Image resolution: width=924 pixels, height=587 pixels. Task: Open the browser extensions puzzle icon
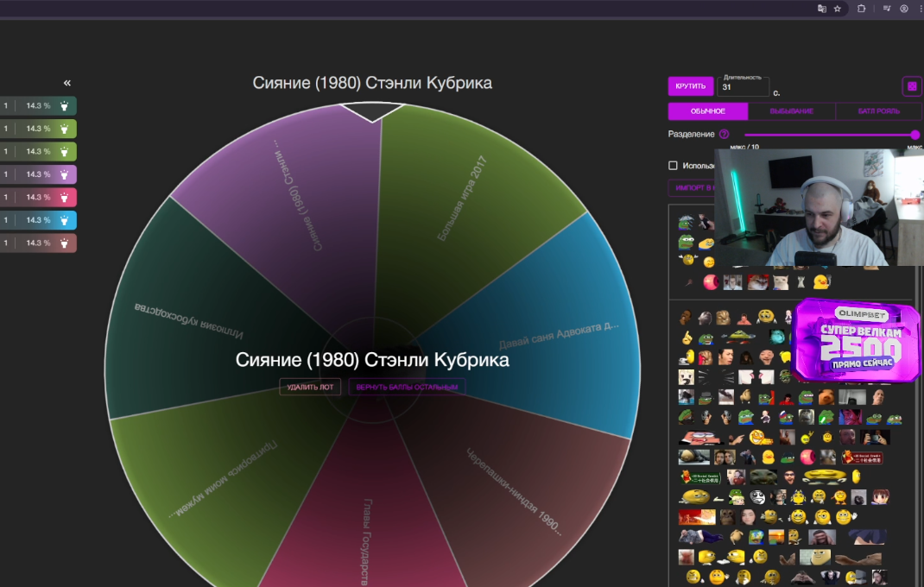point(861,9)
